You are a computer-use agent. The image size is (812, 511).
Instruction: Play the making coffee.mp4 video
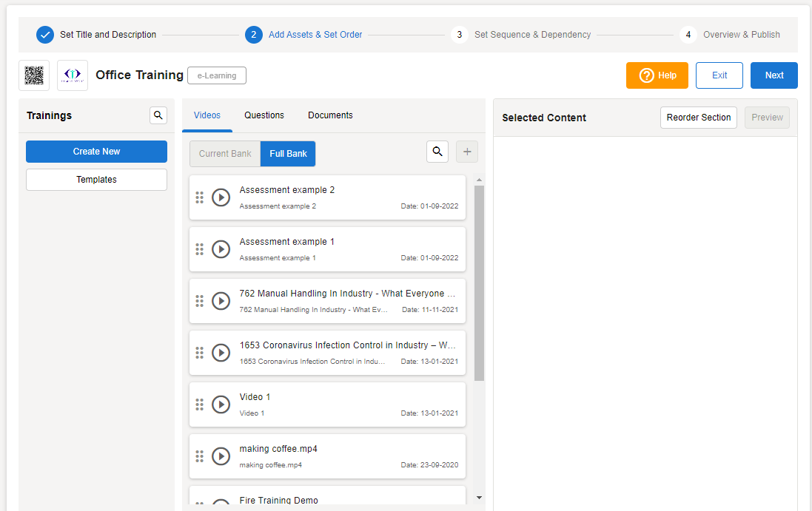click(x=221, y=456)
